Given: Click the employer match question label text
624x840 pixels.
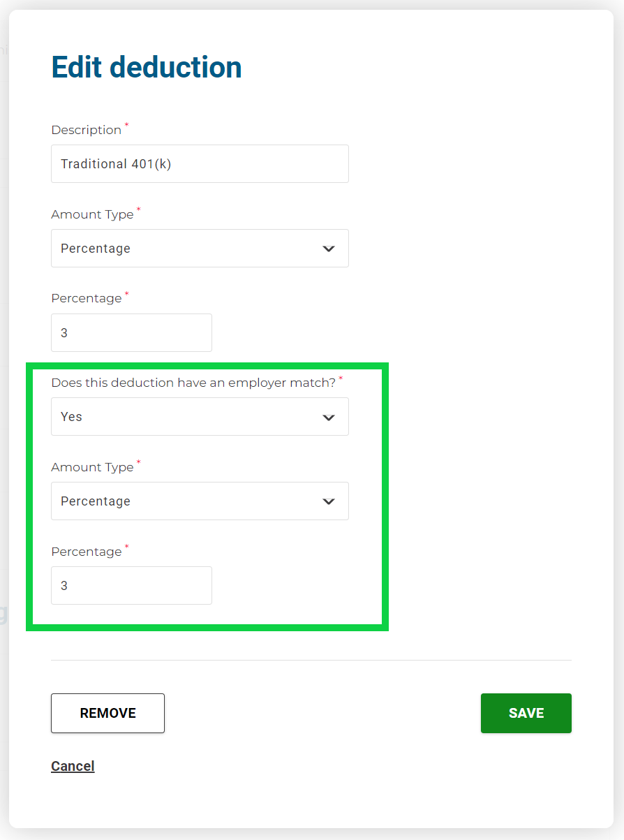Looking at the screenshot, I should (x=193, y=383).
